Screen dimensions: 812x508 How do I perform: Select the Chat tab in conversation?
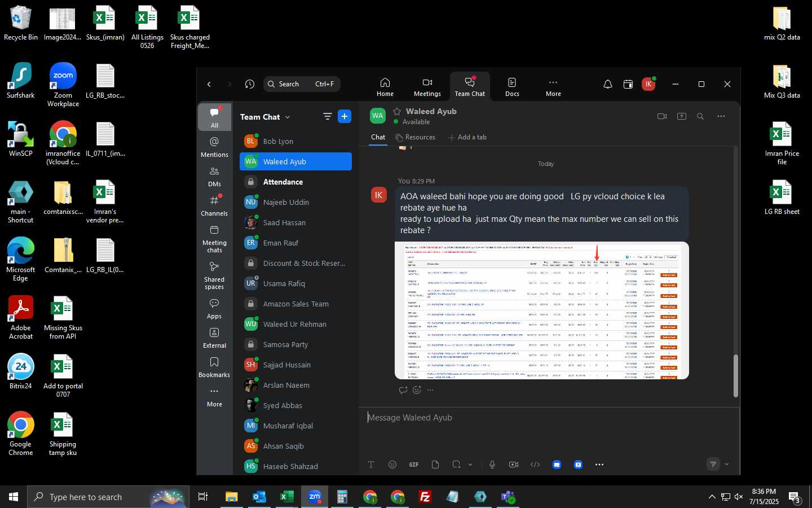(378, 137)
